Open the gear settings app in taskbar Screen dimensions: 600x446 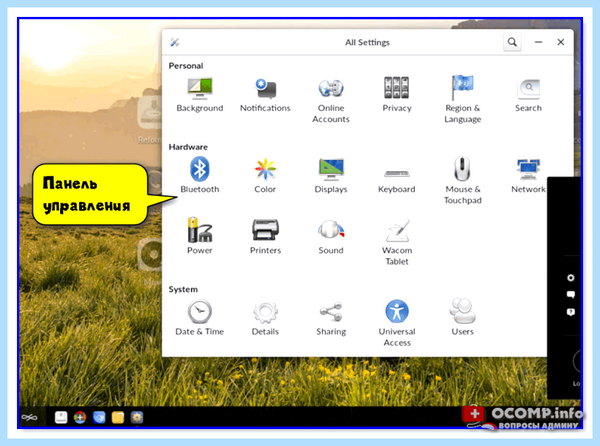[x=137, y=417]
